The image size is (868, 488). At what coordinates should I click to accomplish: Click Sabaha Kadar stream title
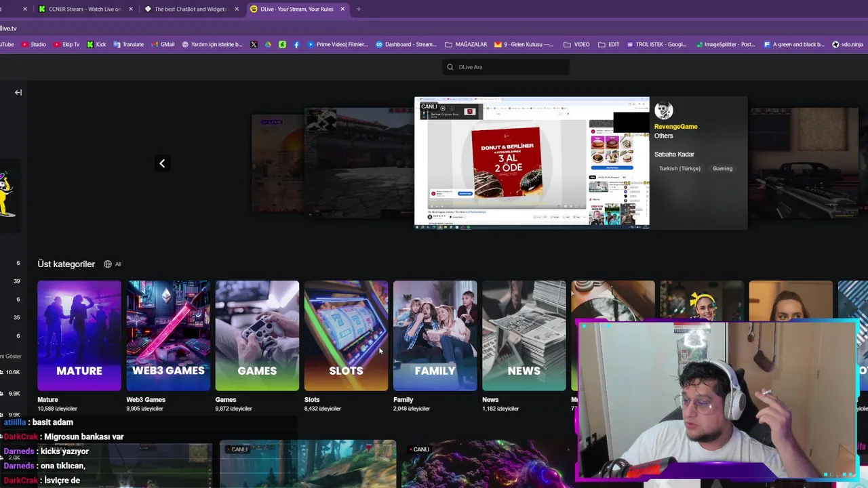(674, 155)
